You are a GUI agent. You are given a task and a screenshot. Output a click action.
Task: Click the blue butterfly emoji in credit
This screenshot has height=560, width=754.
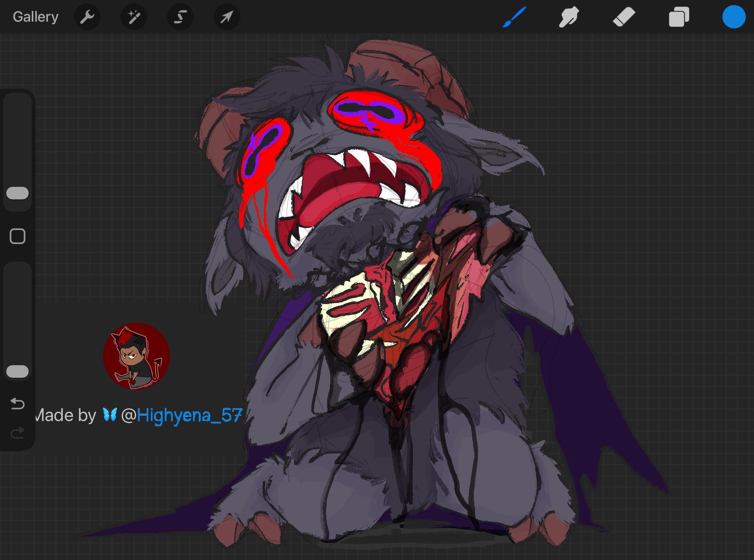pos(110,415)
